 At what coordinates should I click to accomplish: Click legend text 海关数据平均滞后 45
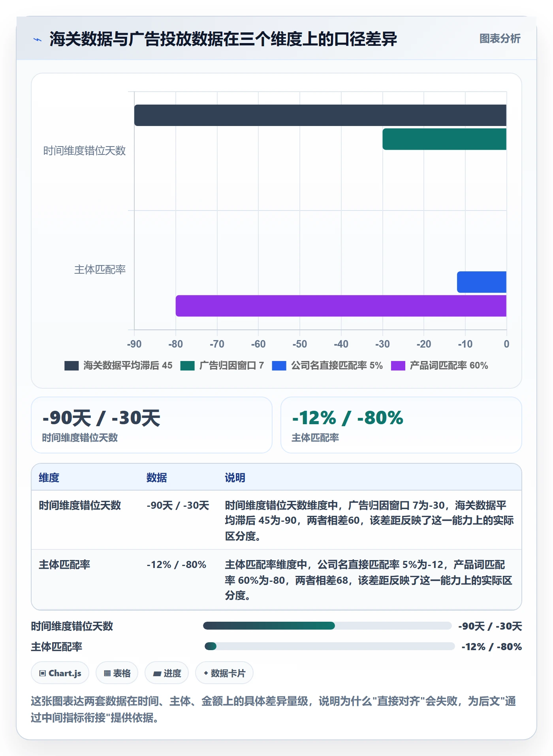(x=128, y=366)
